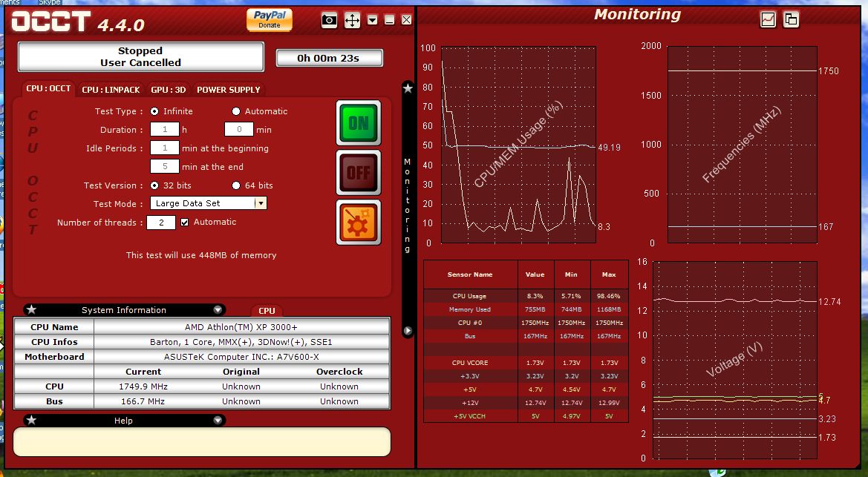Click the graph icon in Monitoring header
This screenshot has width=868, height=477.
coord(768,19)
